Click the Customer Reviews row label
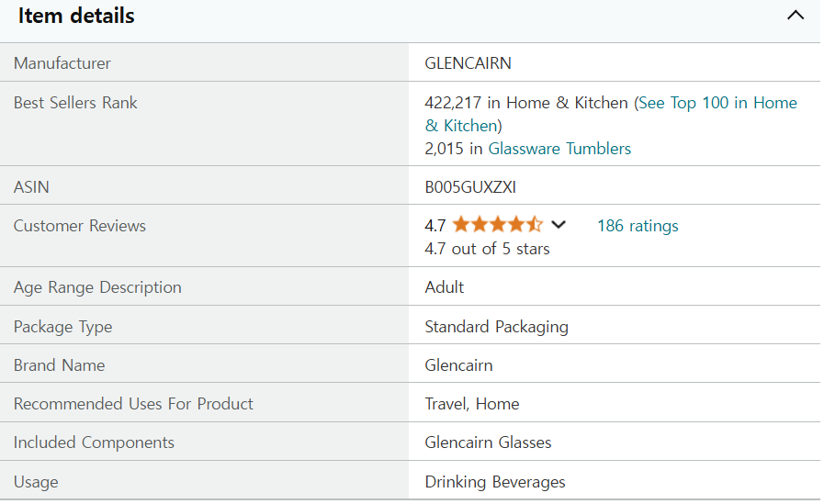The image size is (824, 504). tap(80, 226)
